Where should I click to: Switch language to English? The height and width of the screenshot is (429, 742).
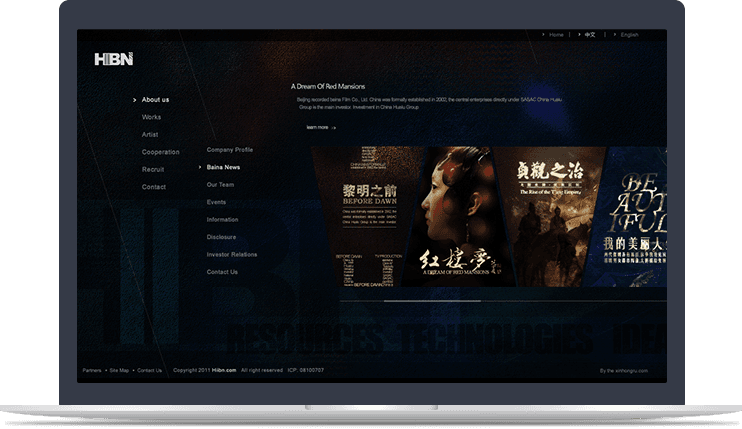[629, 35]
